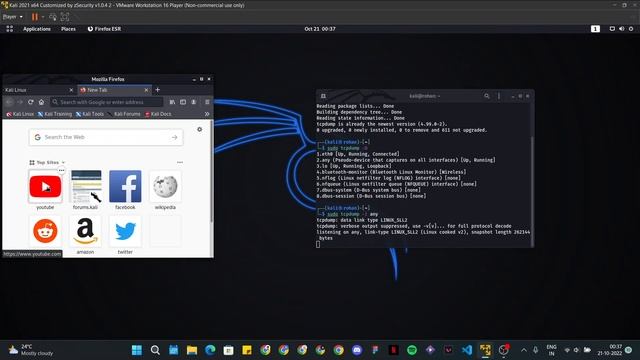The image size is (640, 360).
Task: Select workspace 1 indicator
Action: tap(595, 29)
